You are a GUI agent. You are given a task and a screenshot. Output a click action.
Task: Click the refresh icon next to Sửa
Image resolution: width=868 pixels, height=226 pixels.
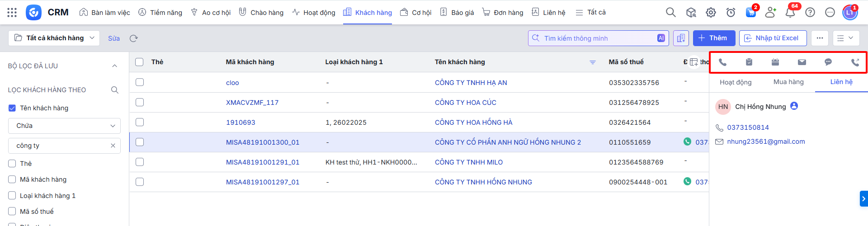[x=133, y=38]
